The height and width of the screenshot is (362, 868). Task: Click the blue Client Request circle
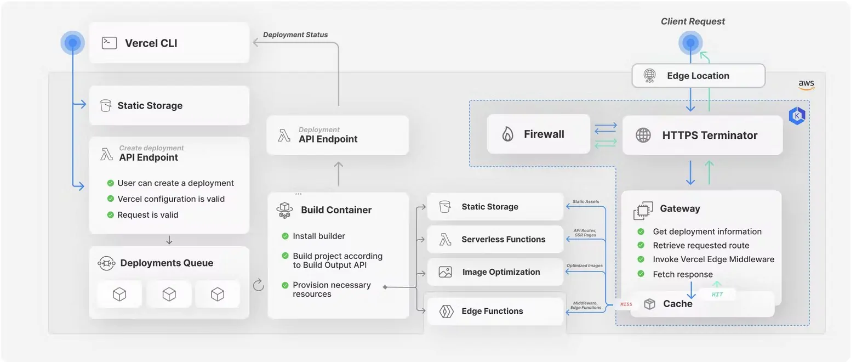tap(690, 42)
